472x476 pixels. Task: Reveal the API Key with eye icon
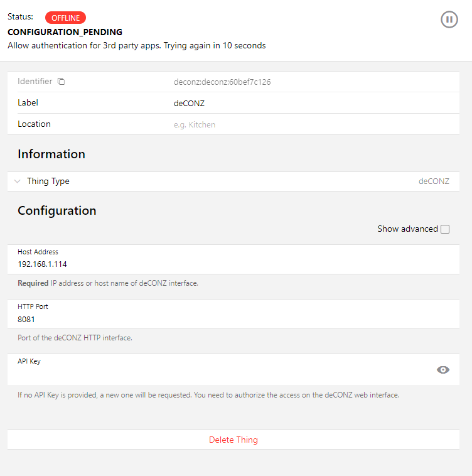coord(443,370)
